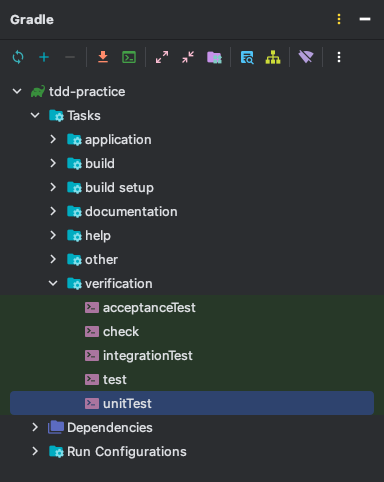Select the Tasks label
The height and width of the screenshot is (482, 384).
tap(84, 116)
